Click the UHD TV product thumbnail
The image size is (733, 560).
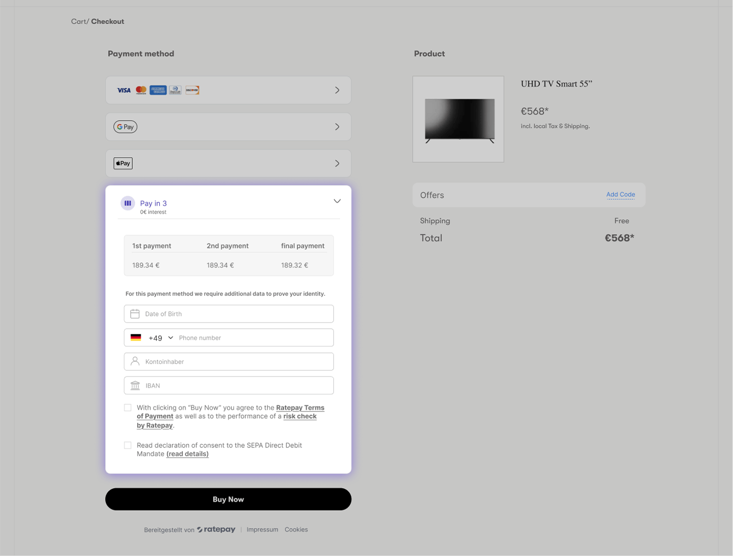(458, 119)
